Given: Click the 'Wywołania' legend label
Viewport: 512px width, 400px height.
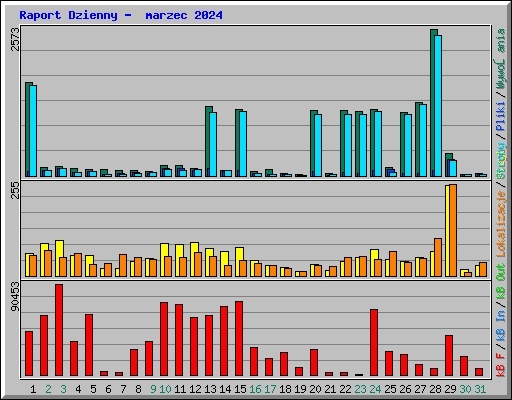Looking at the screenshot, I should pos(501,59).
